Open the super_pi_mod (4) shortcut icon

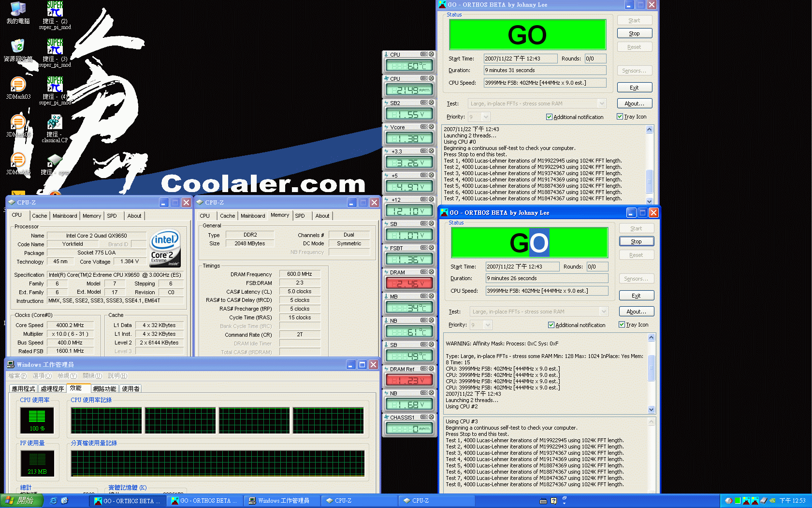click(55, 90)
